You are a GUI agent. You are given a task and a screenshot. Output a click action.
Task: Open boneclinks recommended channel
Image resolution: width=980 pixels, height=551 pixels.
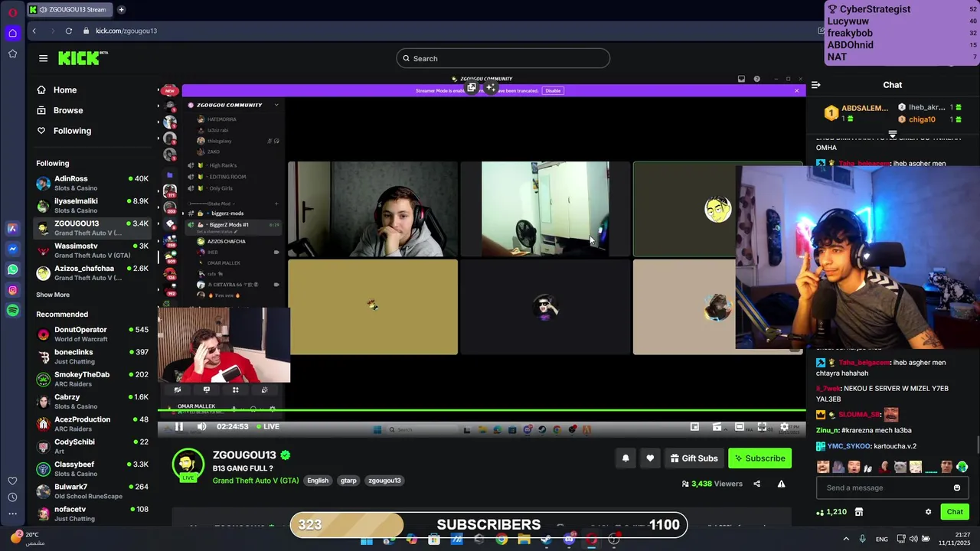coord(92,357)
